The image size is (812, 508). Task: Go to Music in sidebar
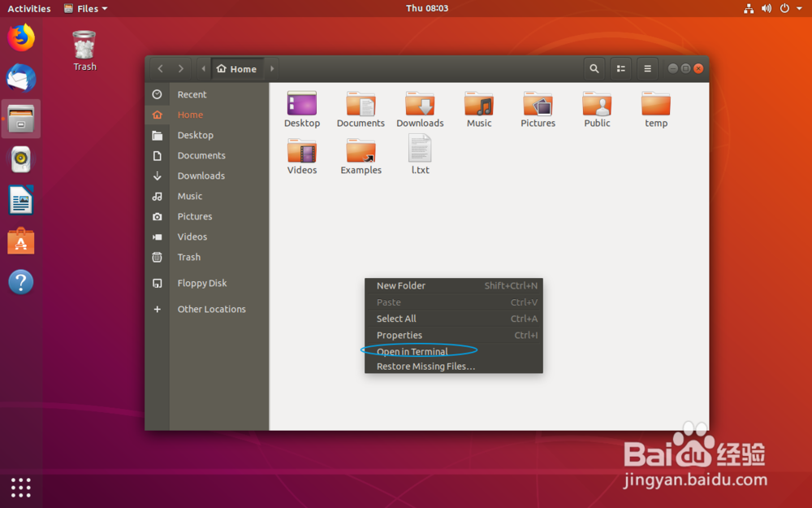[x=206, y=196]
